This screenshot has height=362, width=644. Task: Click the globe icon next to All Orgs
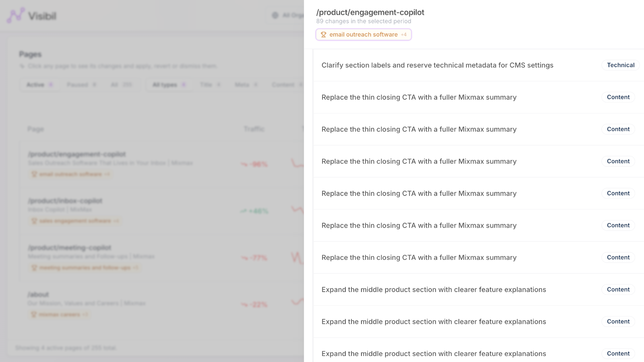click(x=275, y=15)
